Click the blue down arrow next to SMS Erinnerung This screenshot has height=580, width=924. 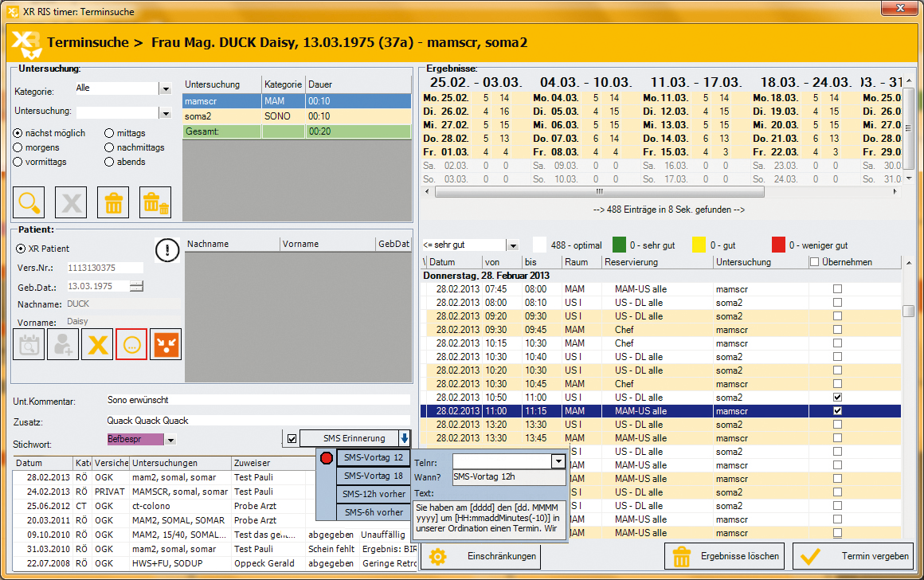pos(405,437)
